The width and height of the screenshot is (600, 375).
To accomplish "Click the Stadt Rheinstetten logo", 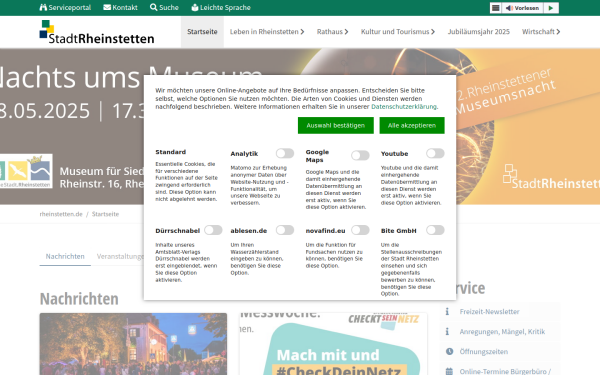I will pos(97,32).
